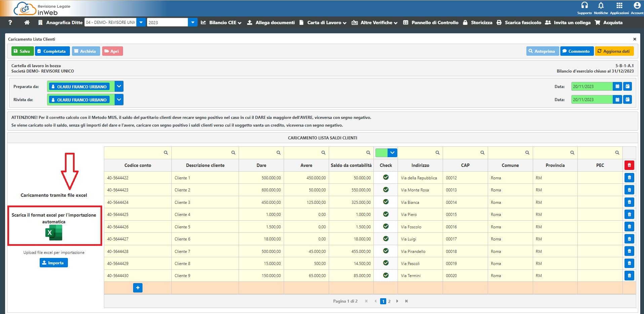This screenshot has width=644, height=314.
Task: Open first calendar icon for Preparata da date
Action: [617, 86]
